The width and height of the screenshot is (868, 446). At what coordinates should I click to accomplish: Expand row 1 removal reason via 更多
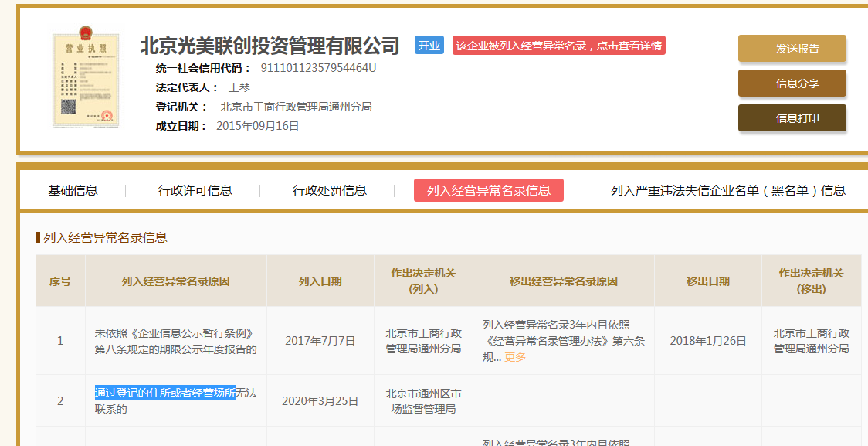click(515, 357)
